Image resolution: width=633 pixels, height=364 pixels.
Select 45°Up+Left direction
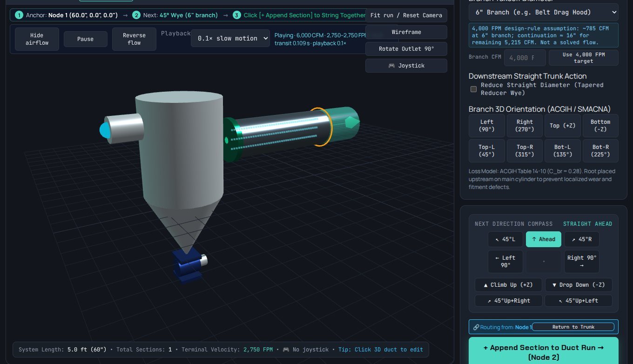coord(579,301)
